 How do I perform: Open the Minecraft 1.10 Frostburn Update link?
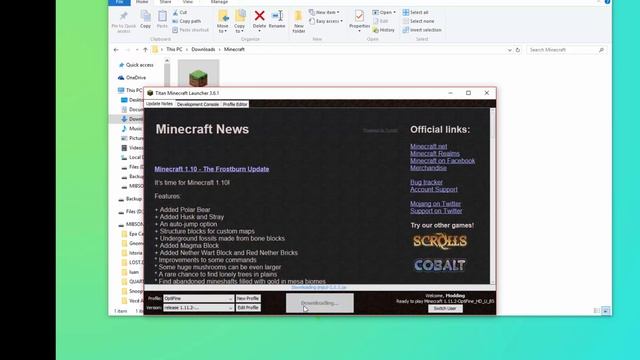[211, 169]
